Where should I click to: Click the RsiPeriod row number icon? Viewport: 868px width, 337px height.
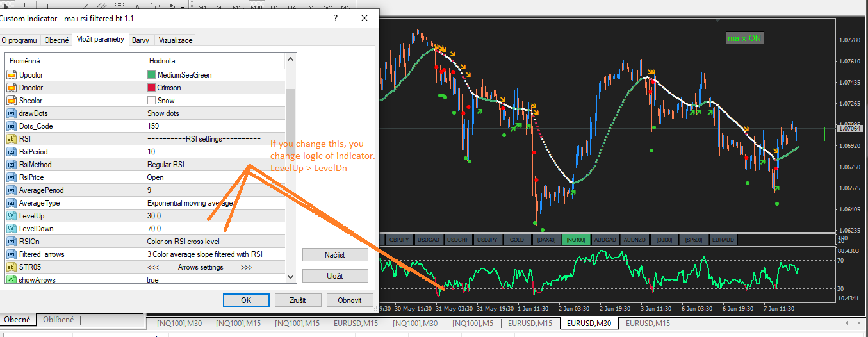11,152
